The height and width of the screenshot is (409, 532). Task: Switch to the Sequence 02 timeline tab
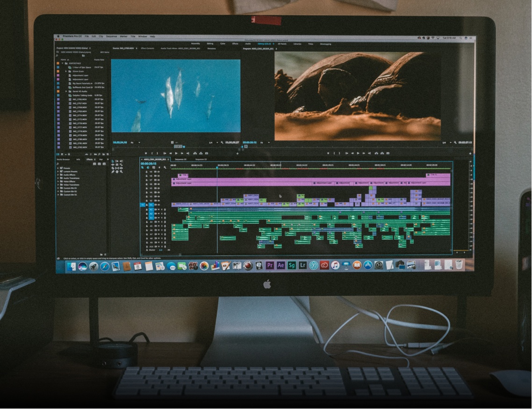point(180,160)
